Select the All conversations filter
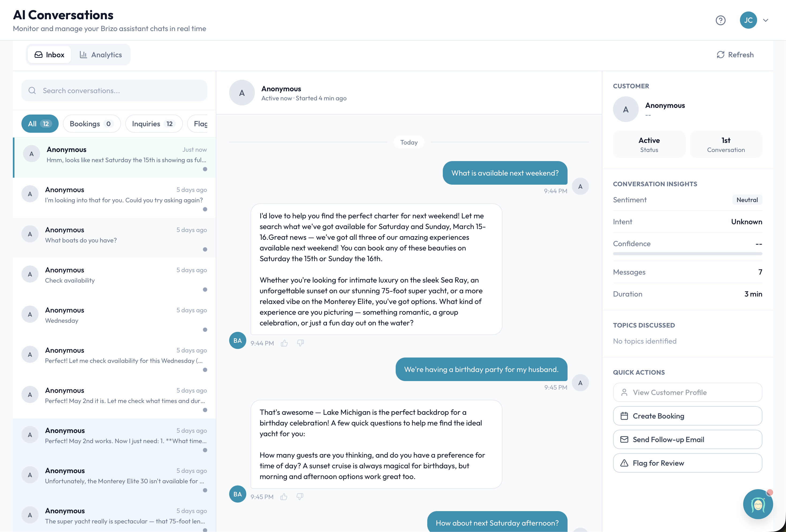This screenshot has width=786, height=532. tap(40, 124)
